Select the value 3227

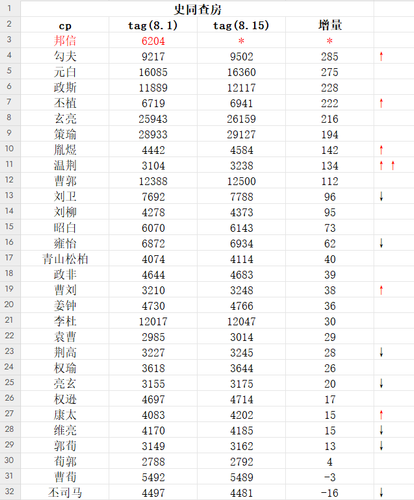point(153,353)
